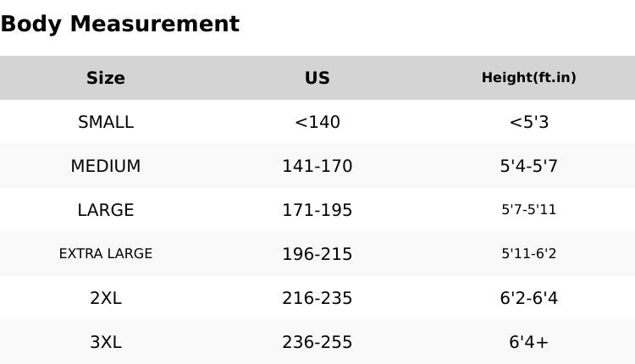Click the 5'4-5'7 height cell
Viewport: 635px width, 364px height.
pos(528,166)
